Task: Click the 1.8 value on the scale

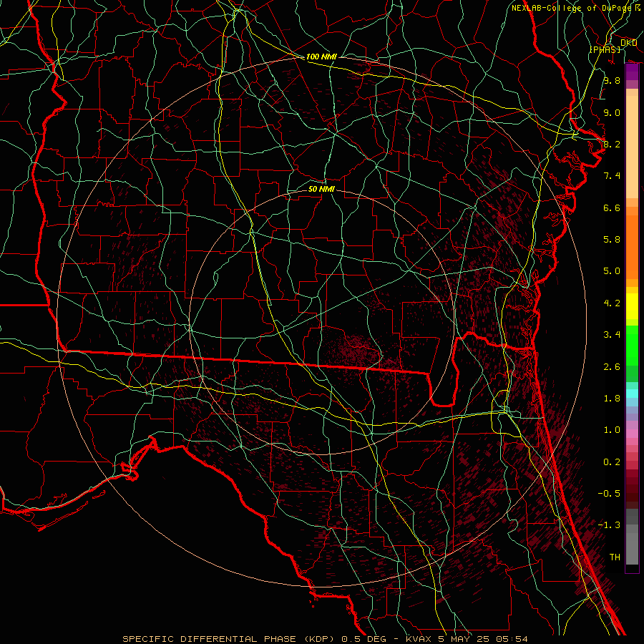Action: point(612,399)
